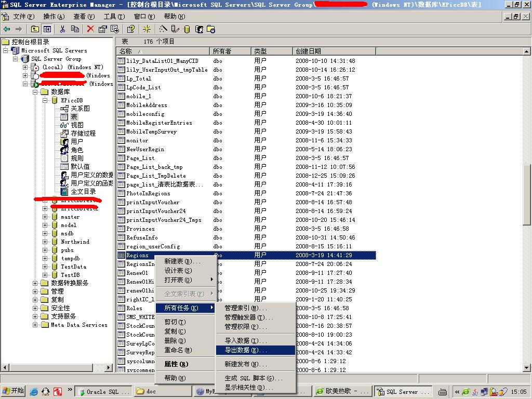The height and width of the screenshot is (399, 532).
Task: Collapse the Microsoft SQL Servers node
Action: coord(5,50)
